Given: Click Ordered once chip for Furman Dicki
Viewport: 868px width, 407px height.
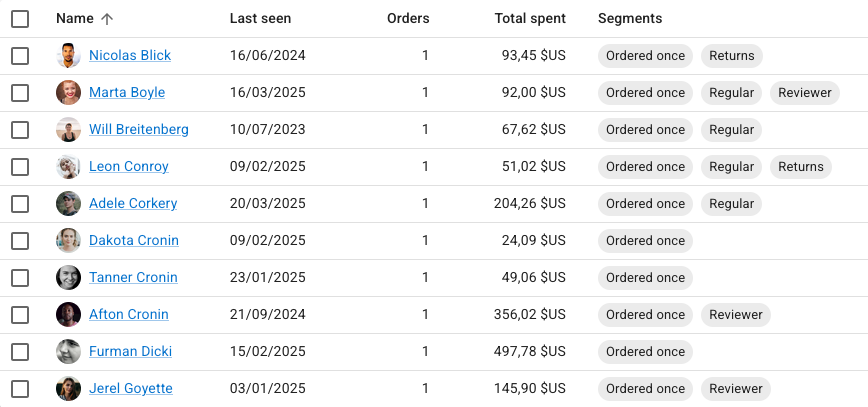Looking at the screenshot, I should point(645,352).
